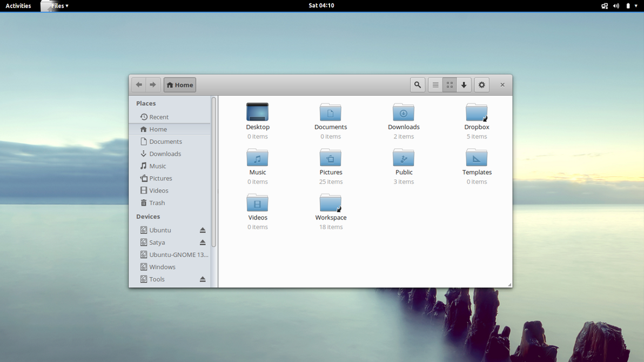Open the sort order dropdown arrow
Viewport: 644px width, 362px height.
pos(464,85)
